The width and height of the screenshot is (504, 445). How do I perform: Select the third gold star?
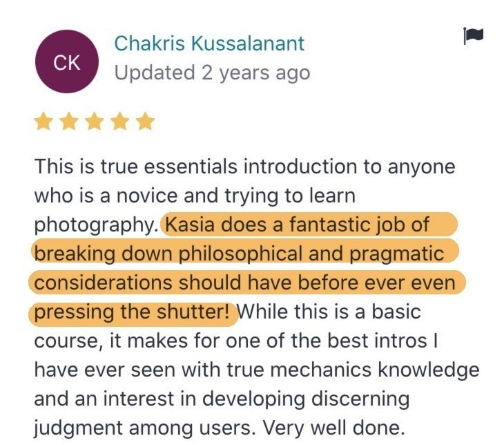(95, 122)
